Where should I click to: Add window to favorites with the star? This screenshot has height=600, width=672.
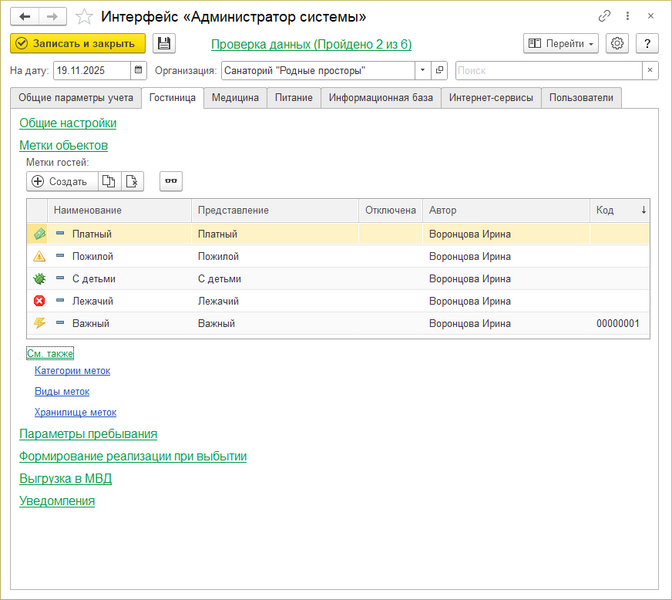[85, 17]
